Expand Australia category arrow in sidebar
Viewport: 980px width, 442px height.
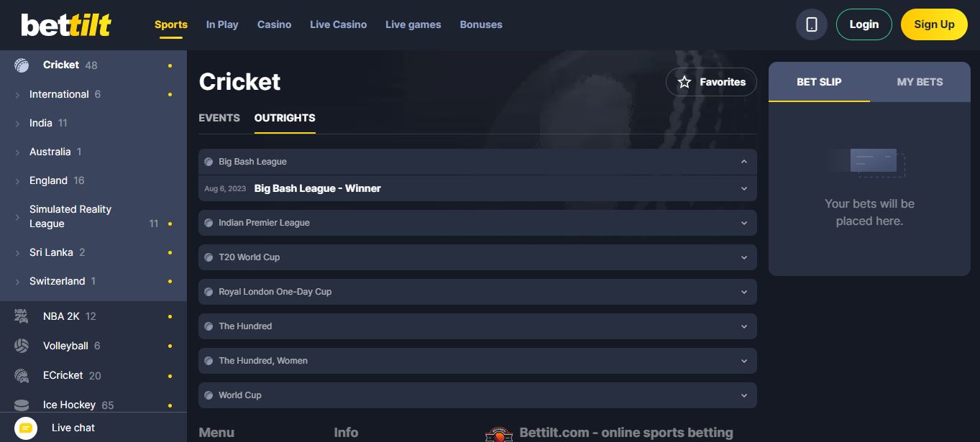(x=17, y=152)
